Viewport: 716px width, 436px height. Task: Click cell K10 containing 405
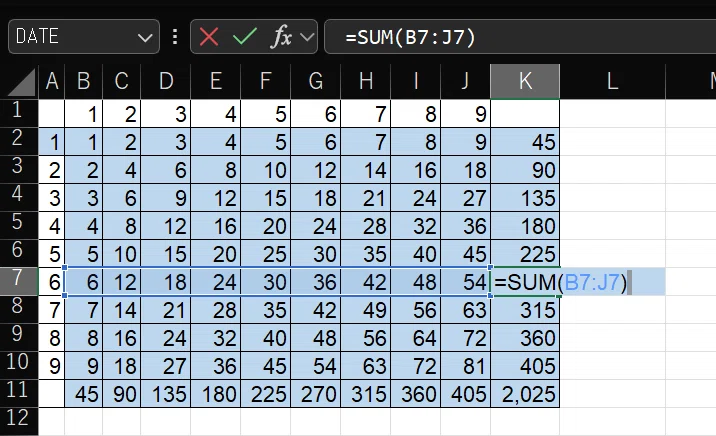click(525, 366)
